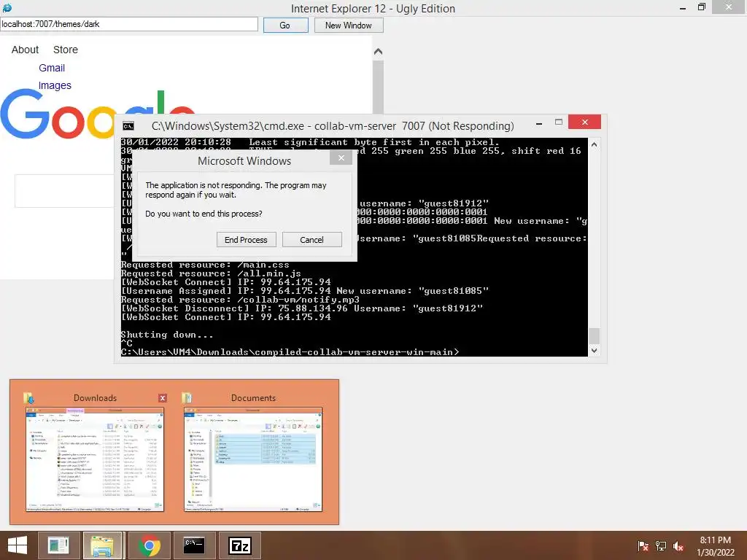Viewport: 747px width, 560px height.
Task: Minimize the Internet Explorer 12 window
Action: pyautogui.click(x=683, y=8)
